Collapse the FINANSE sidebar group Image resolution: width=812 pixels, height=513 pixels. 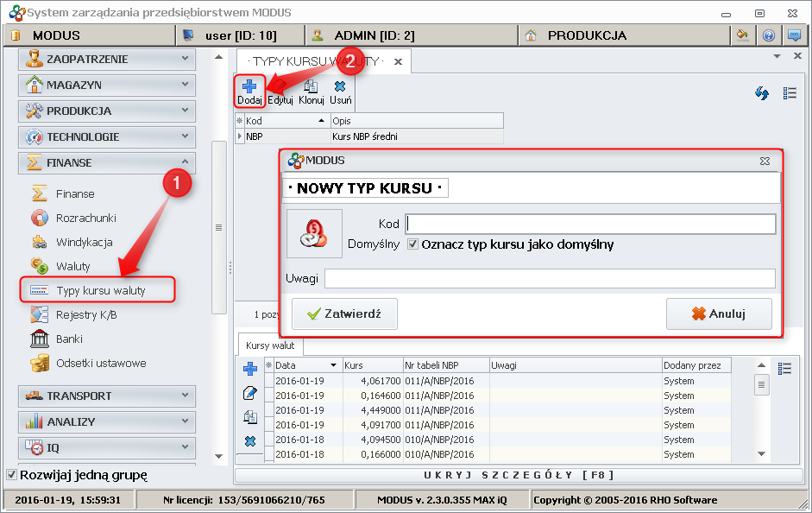point(107,162)
